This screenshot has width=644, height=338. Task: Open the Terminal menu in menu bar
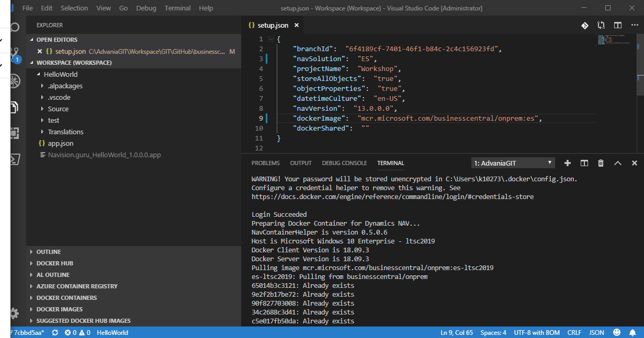(177, 8)
